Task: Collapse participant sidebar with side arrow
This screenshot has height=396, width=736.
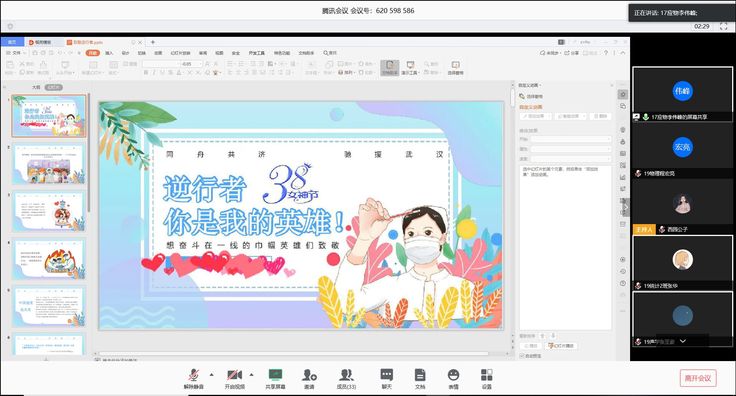Action: pos(626,207)
